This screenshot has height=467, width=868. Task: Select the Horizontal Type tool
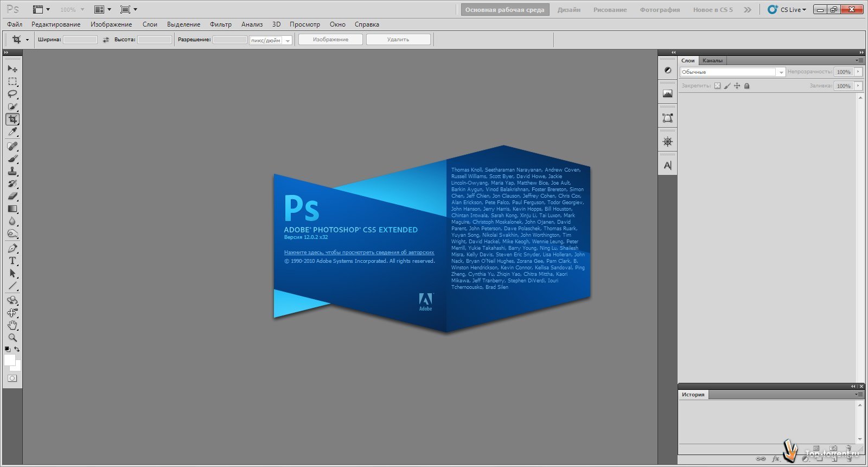point(12,261)
